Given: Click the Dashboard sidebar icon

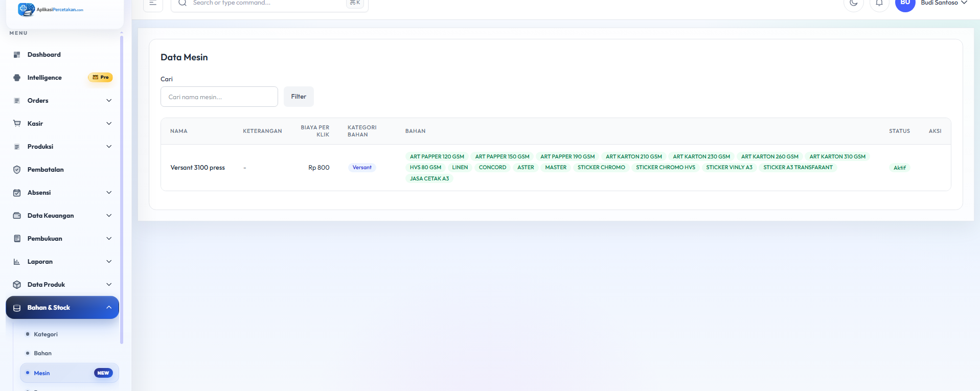Looking at the screenshot, I should (x=17, y=55).
